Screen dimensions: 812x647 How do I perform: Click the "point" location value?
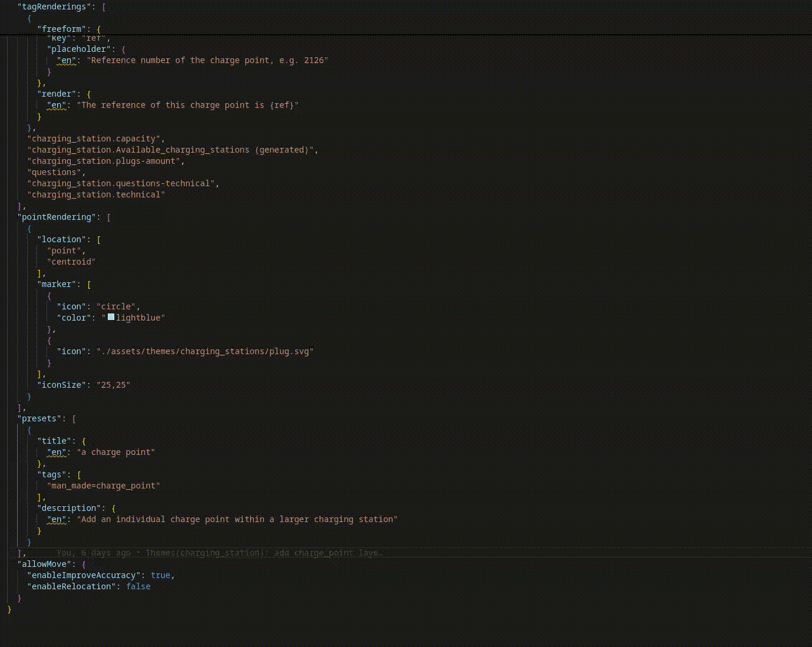64,250
